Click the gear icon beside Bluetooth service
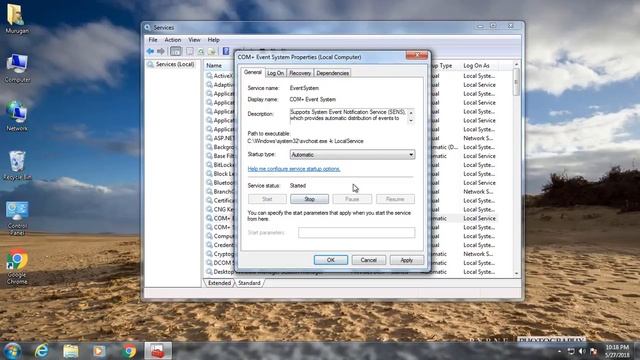The width and height of the screenshot is (640, 360). click(x=209, y=182)
